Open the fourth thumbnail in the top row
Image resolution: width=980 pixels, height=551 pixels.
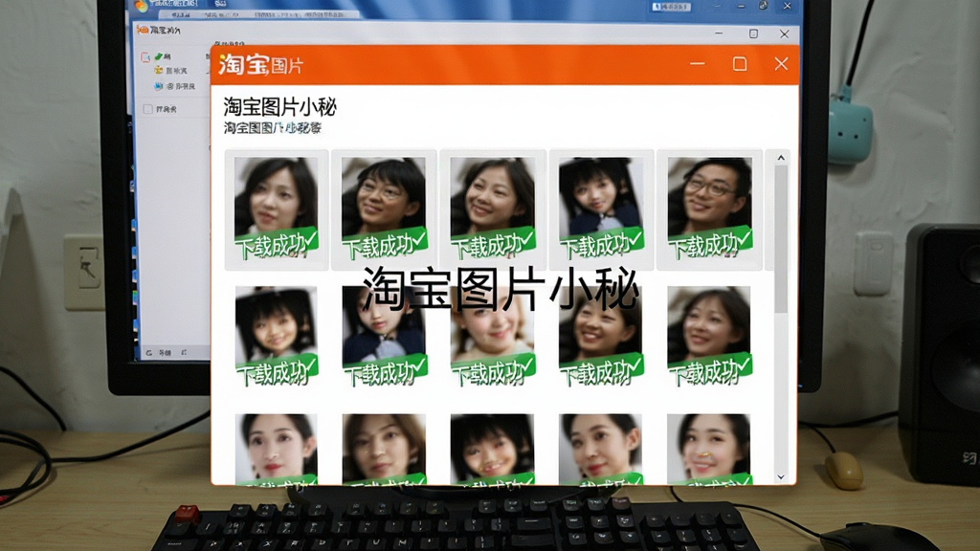pos(601,209)
